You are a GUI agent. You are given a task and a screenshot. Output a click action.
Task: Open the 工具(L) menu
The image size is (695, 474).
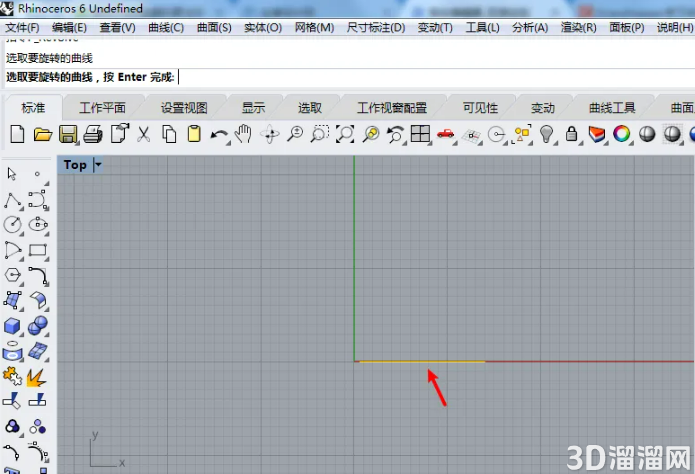point(482,27)
